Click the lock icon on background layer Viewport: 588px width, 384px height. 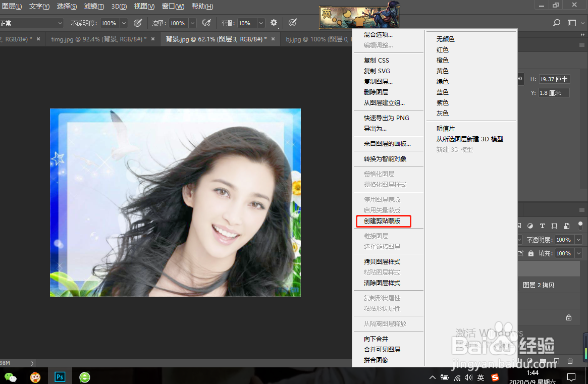click(x=568, y=317)
